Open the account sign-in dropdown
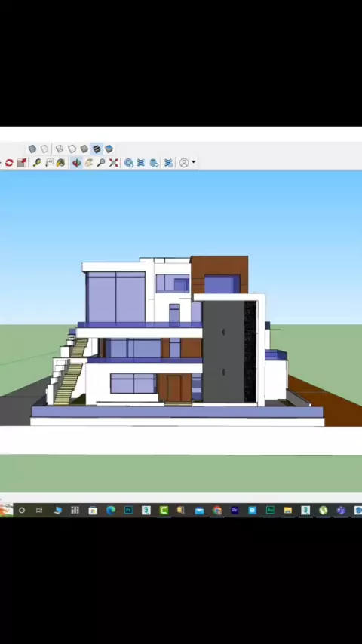 coord(188,163)
